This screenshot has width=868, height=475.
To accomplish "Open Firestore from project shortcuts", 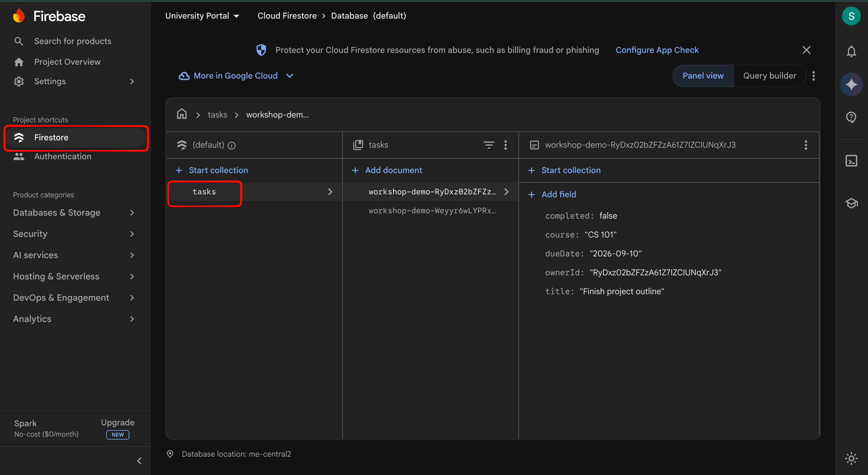I will [x=76, y=137].
